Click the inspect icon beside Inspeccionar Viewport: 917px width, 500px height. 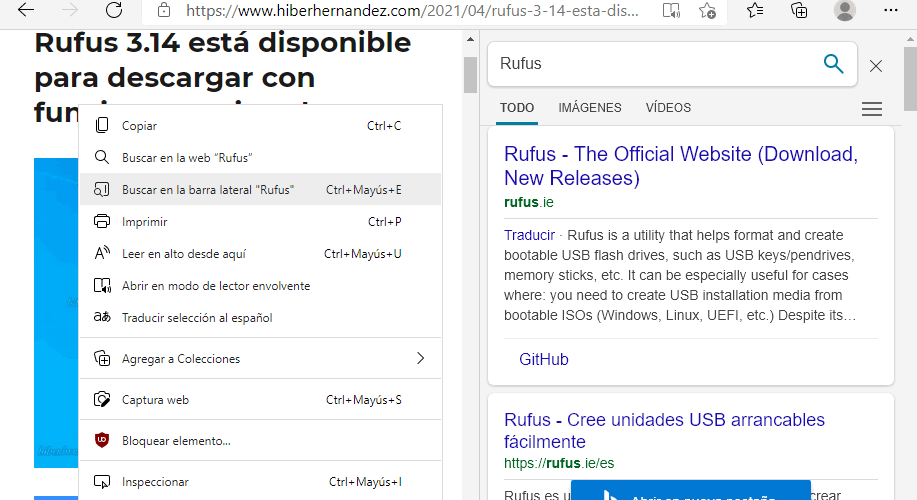[x=102, y=481]
